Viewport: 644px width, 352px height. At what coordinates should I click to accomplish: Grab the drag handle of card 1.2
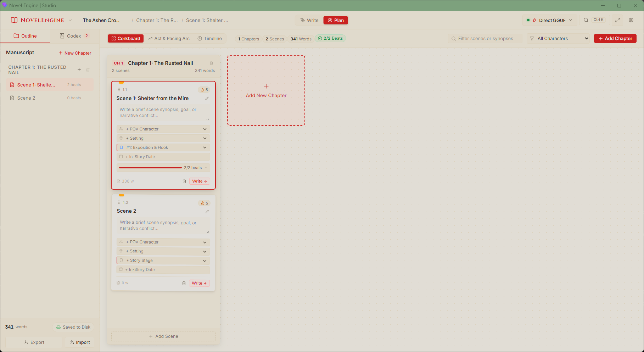tap(119, 202)
